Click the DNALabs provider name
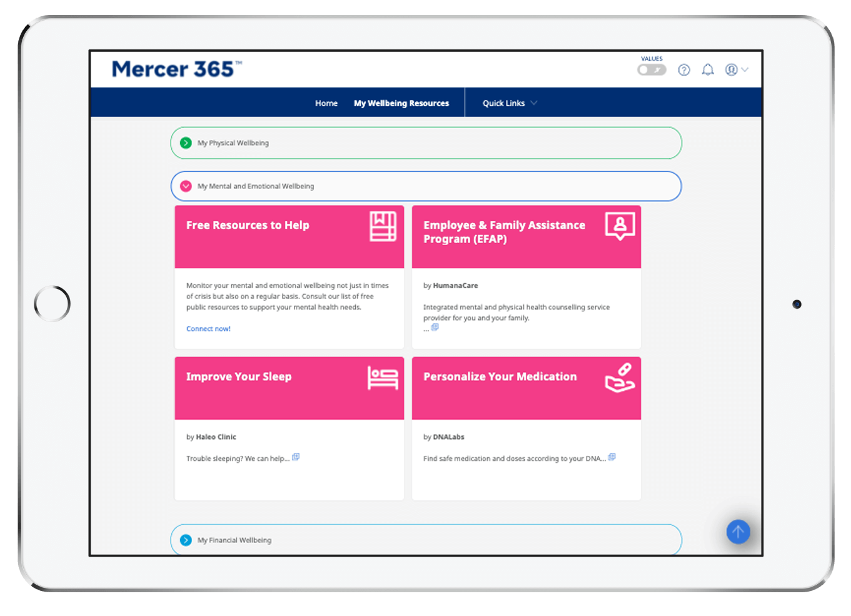851x616 pixels. tap(448, 437)
